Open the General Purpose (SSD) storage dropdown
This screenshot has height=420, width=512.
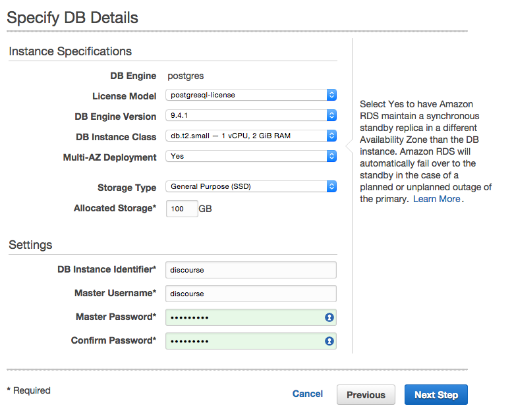[x=251, y=186]
